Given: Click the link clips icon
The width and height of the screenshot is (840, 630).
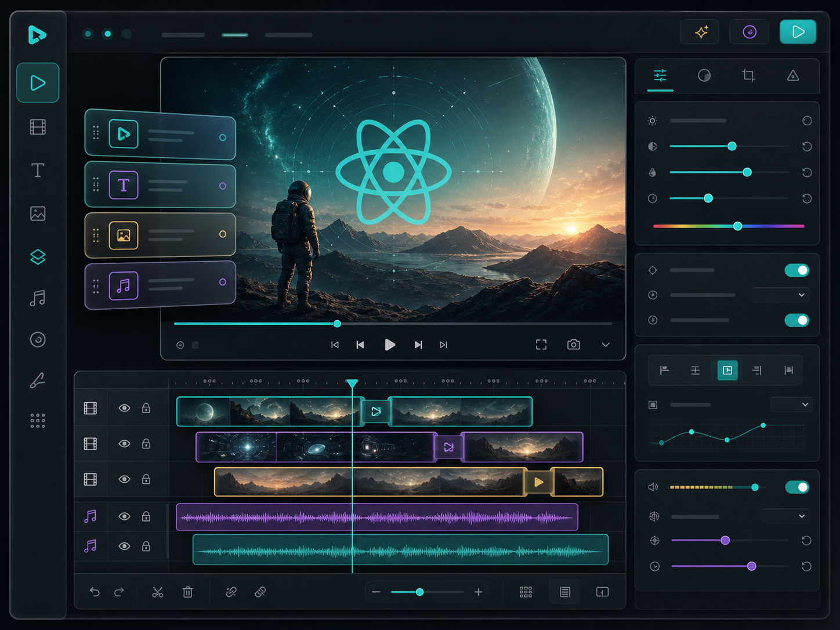Looking at the screenshot, I should [231, 592].
